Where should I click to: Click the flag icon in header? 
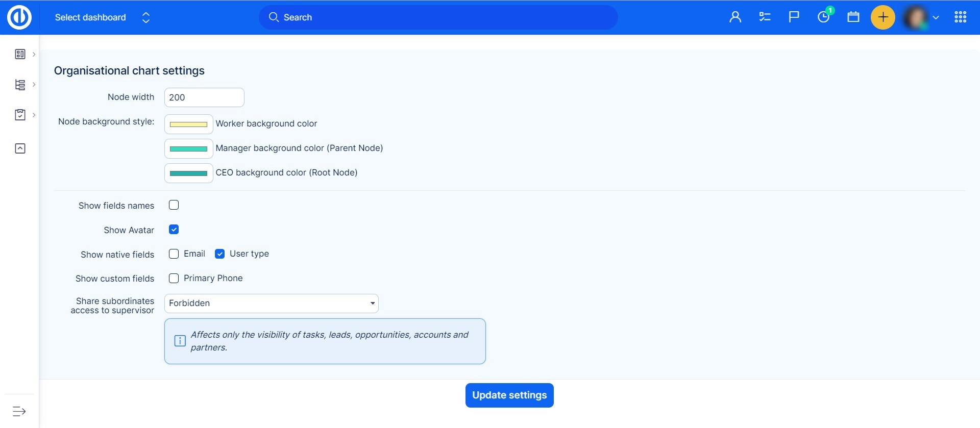(794, 17)
